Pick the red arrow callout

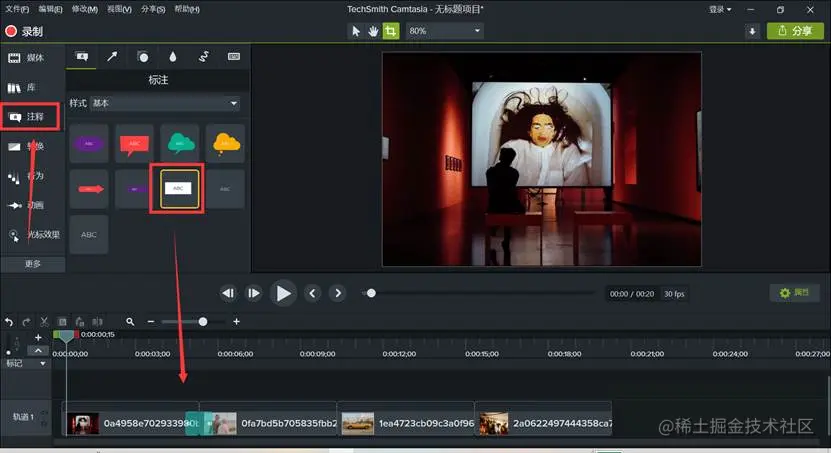point(89,189)
